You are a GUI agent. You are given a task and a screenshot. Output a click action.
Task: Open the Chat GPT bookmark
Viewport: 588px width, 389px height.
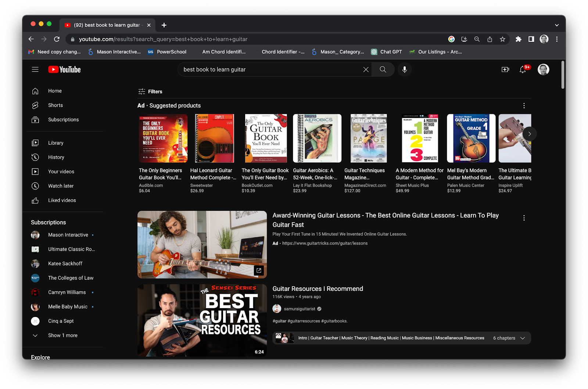[387, 52]
